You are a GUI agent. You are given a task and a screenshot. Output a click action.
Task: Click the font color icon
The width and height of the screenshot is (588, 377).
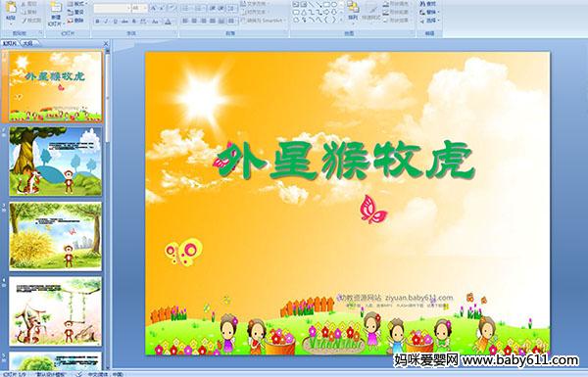click(168, 22)
